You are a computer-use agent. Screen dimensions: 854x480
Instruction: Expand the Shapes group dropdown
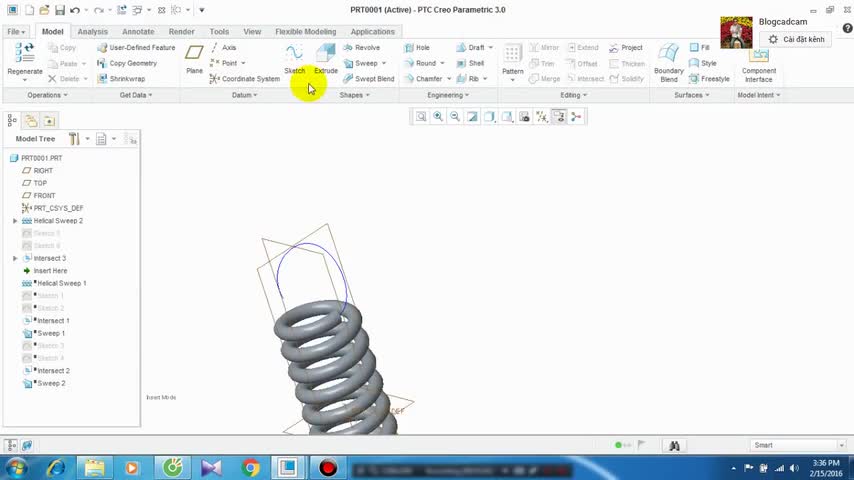pos(355,95)
